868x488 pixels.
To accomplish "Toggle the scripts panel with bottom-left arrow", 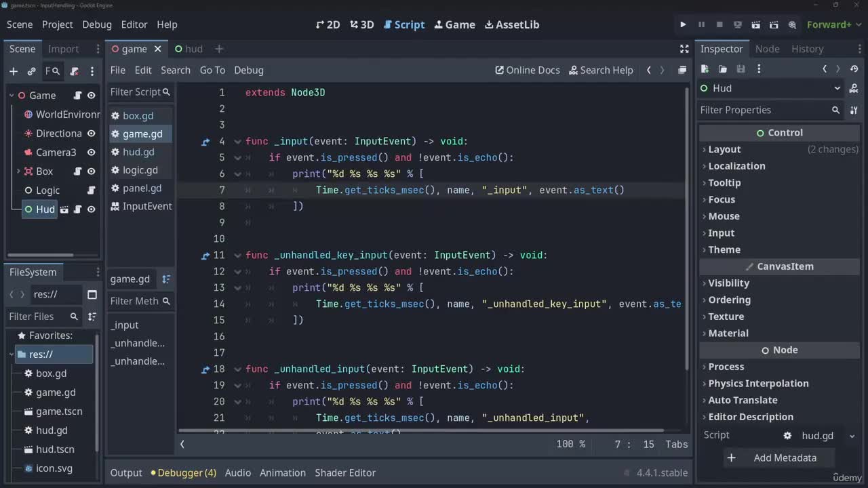I will [x=182, y=444].
